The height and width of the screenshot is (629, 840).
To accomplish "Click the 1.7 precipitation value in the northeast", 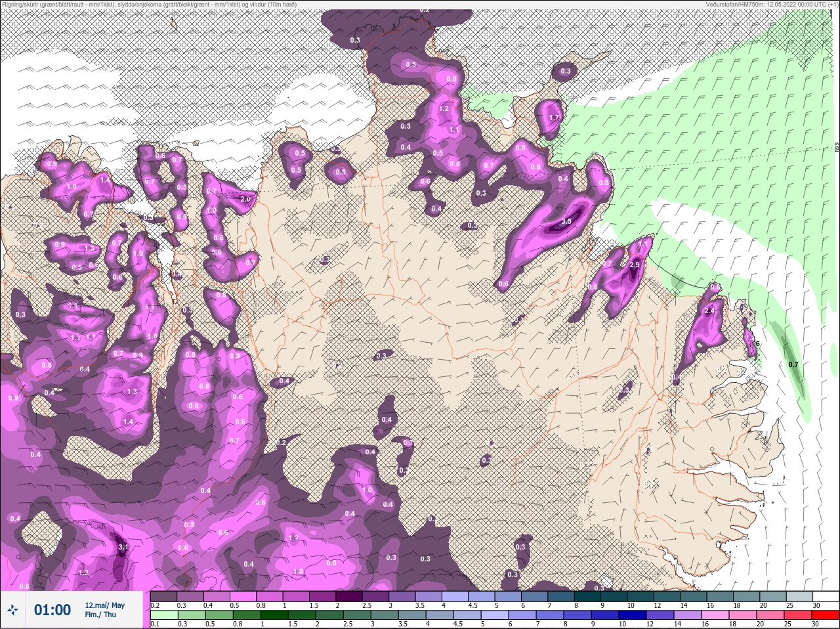I will coord(554,118).
